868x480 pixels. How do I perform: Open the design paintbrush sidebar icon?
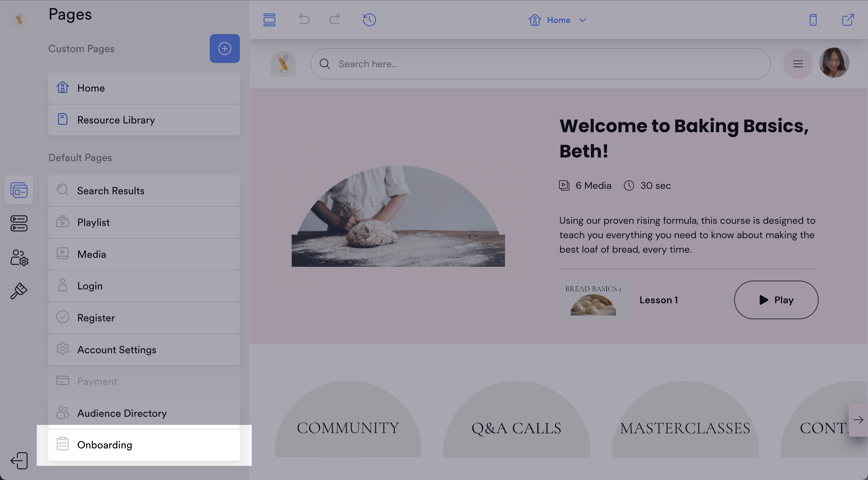(x=19, y=291)
